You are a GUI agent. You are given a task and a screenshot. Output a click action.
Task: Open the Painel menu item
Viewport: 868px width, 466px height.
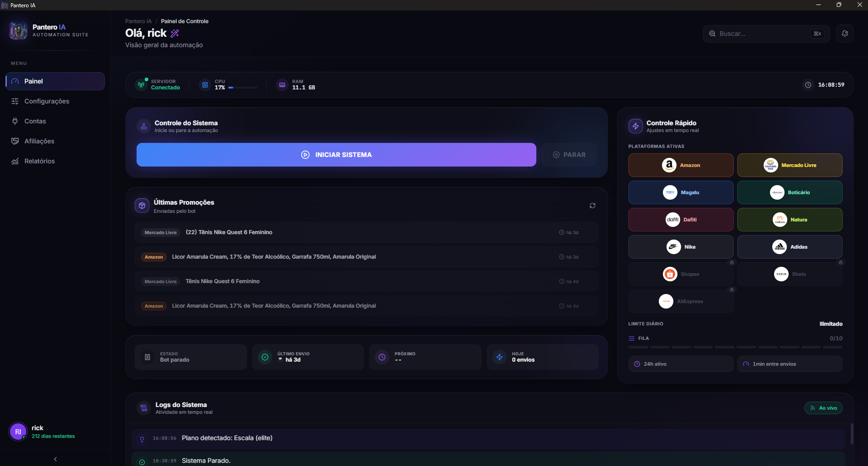point(55,81)
